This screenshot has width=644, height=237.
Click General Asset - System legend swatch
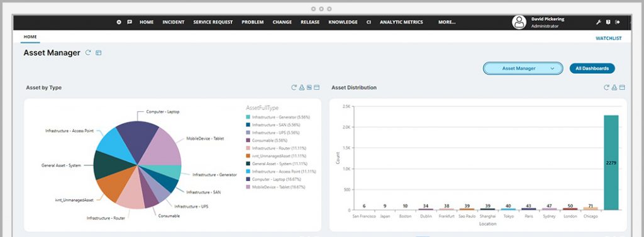tap(248, 164)
